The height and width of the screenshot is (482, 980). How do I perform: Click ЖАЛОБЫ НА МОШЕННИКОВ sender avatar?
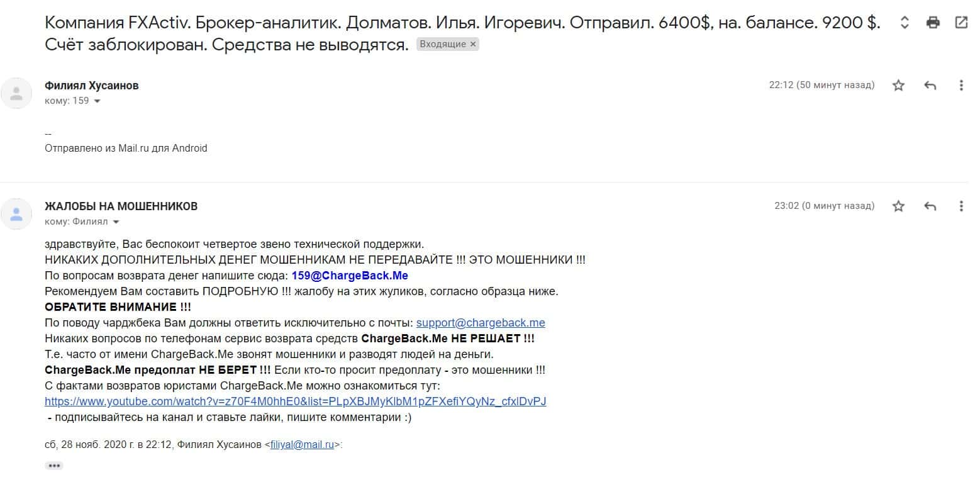[17, 214]
